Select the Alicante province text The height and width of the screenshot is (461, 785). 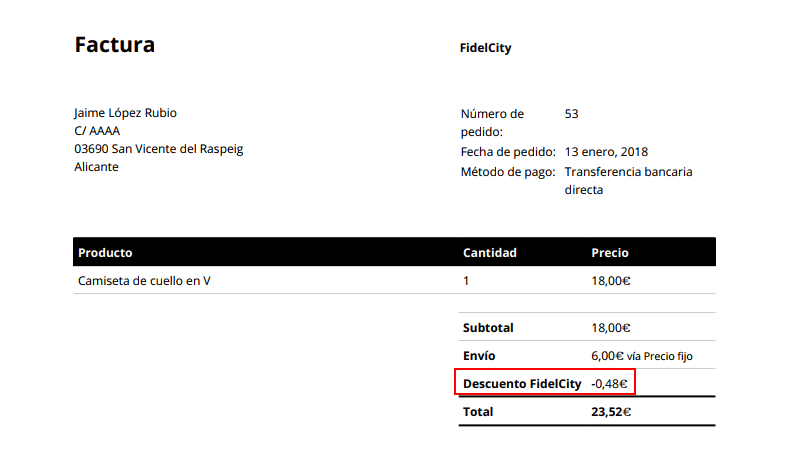(96, 167)
